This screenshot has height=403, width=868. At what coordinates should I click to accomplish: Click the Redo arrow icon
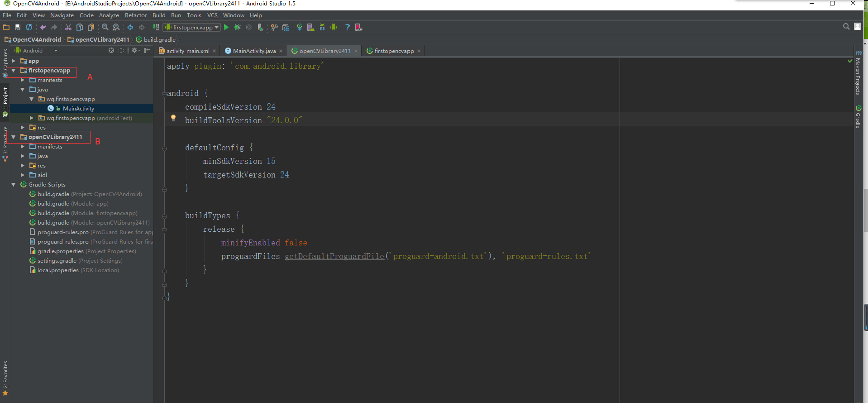pyautogui.click(x=54, y=27)
